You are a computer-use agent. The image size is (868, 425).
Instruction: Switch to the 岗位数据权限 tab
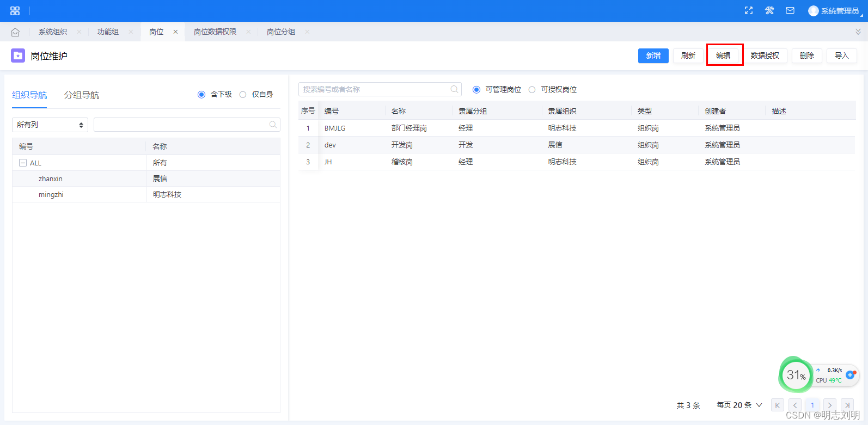pyautogui.click(x=215, y=32)
